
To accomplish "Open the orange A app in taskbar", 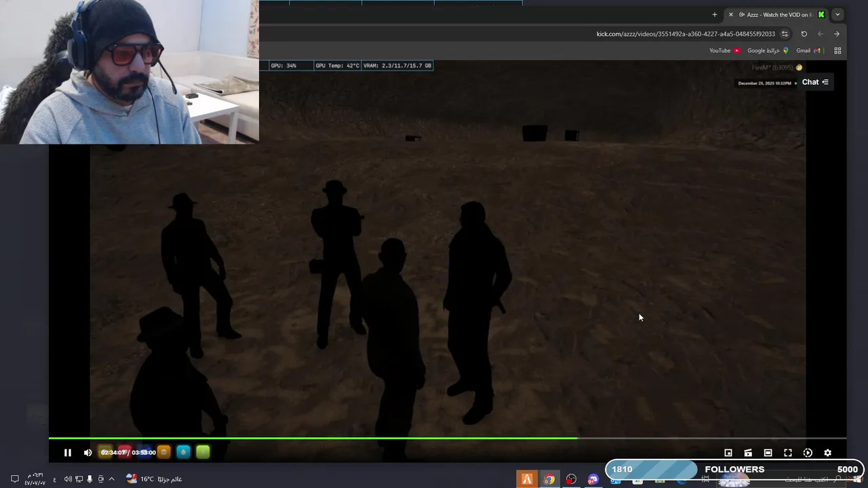I will click(x=527, y=479).
